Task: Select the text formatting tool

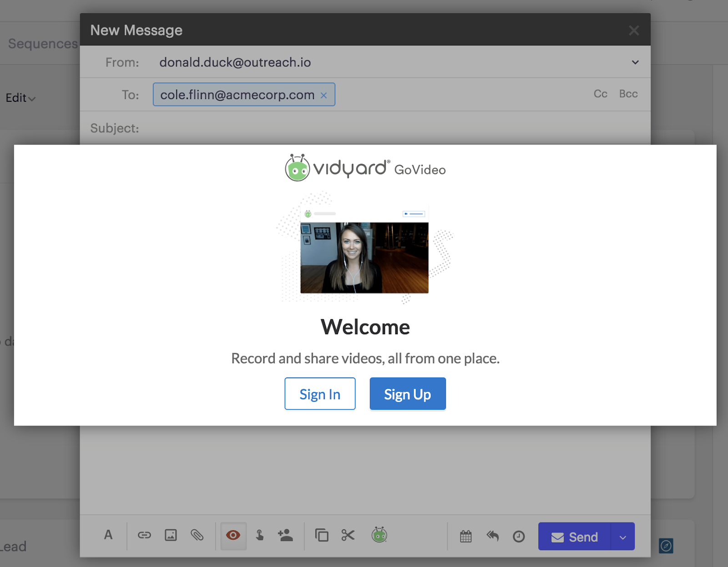Action: point(108,536)
